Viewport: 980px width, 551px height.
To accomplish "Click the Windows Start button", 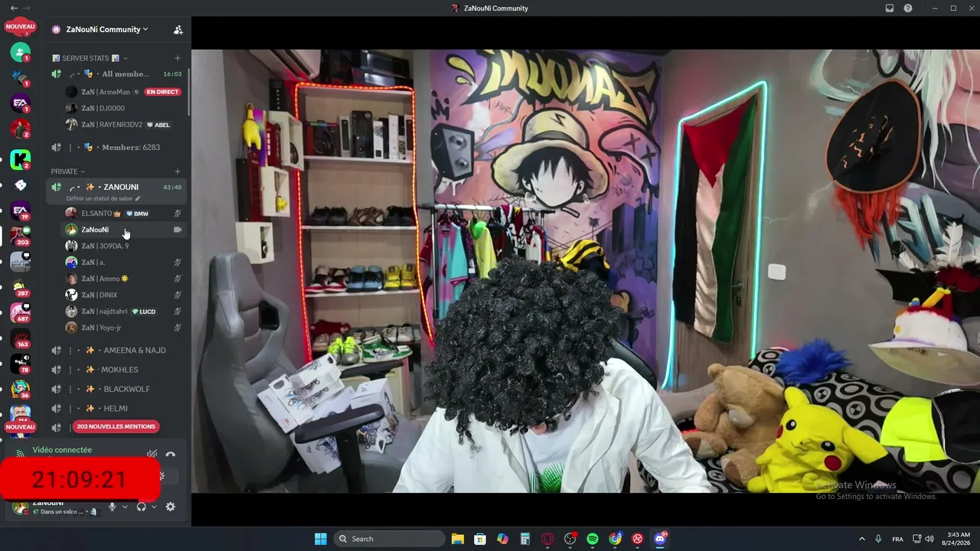I will click(321, 539).
